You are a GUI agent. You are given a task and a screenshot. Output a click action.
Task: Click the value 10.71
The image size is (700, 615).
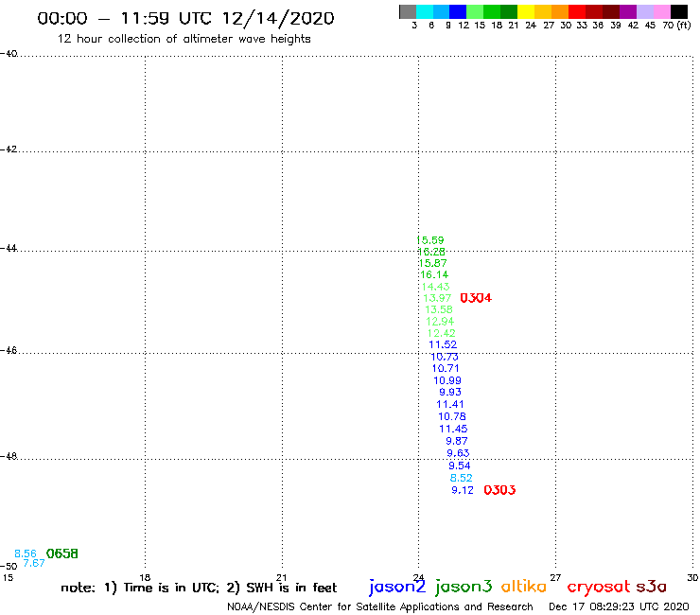446,368
